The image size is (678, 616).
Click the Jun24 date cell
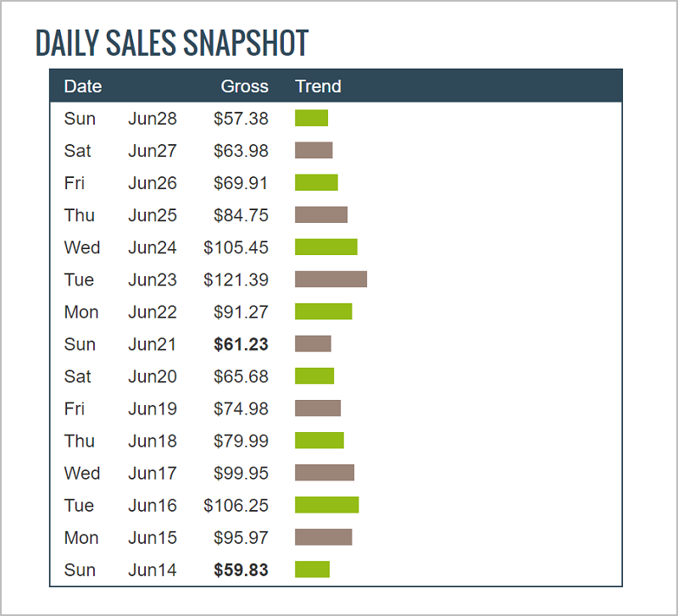(x=153, y=247)
